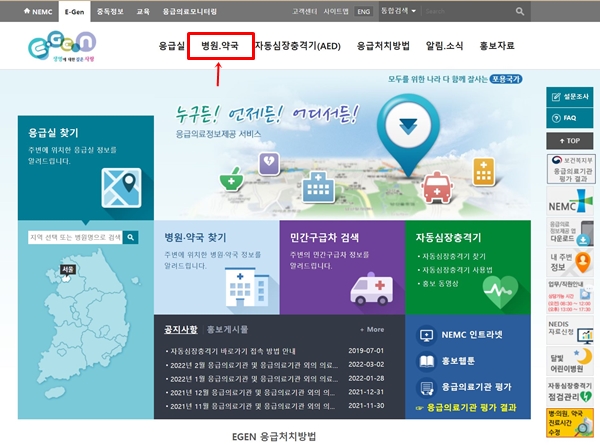Open 병의원, 약국 진료시간 수정 banner

pos(570,423)
